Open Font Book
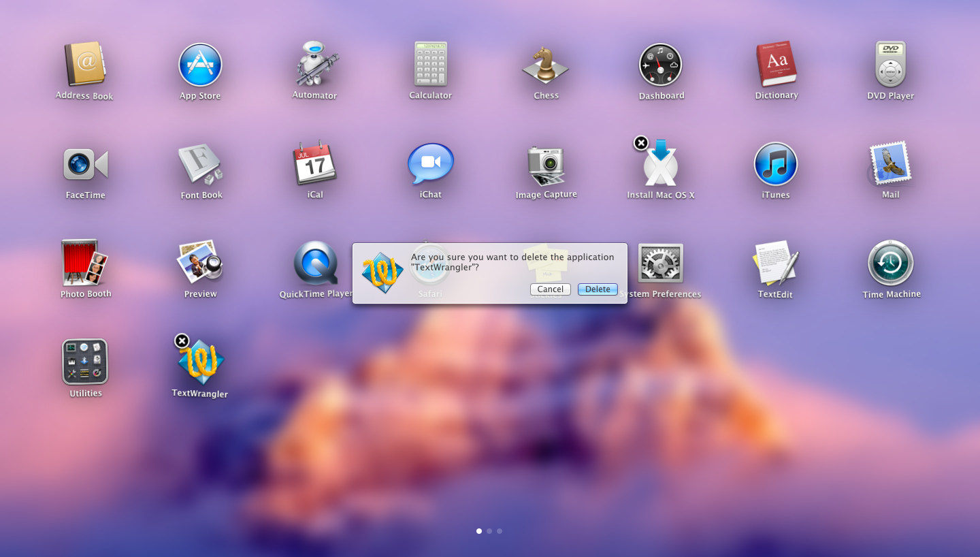980x557 pixels. [x=201, y=164]
